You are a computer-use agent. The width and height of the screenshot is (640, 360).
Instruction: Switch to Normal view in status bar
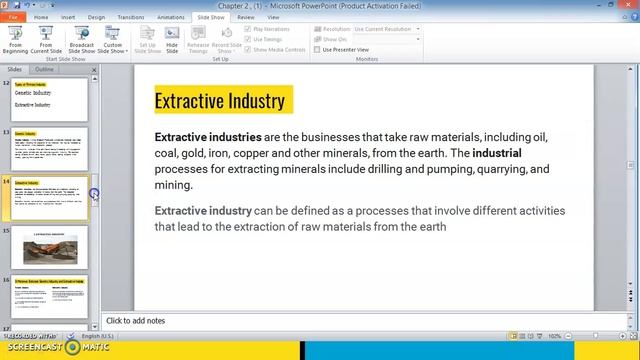tap(513, 336)
